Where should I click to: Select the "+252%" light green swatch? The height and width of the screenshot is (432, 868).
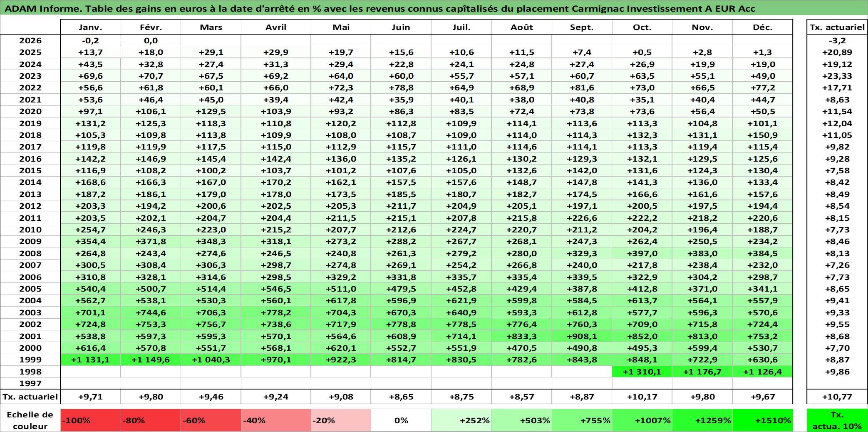tap(461, 420)
